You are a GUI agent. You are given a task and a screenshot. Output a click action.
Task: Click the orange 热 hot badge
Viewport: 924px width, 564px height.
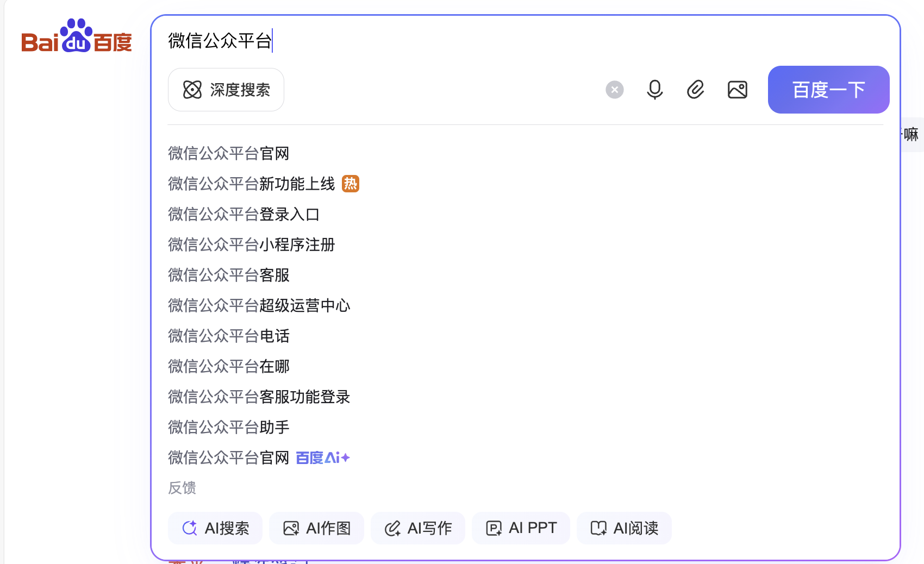[x=351, y=184]
